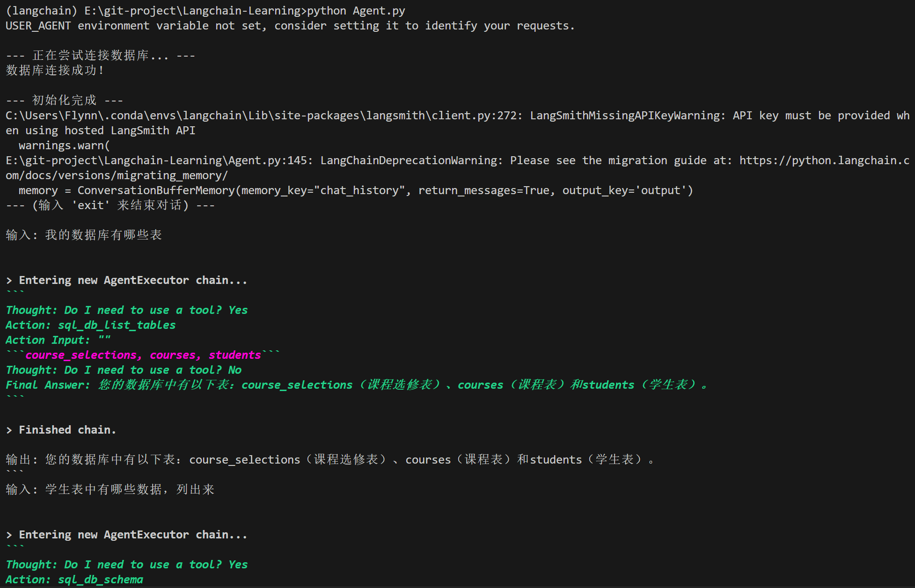
Task: Click the 'Action: sql_db_list_tables' line
Action: tap(91, 325)
